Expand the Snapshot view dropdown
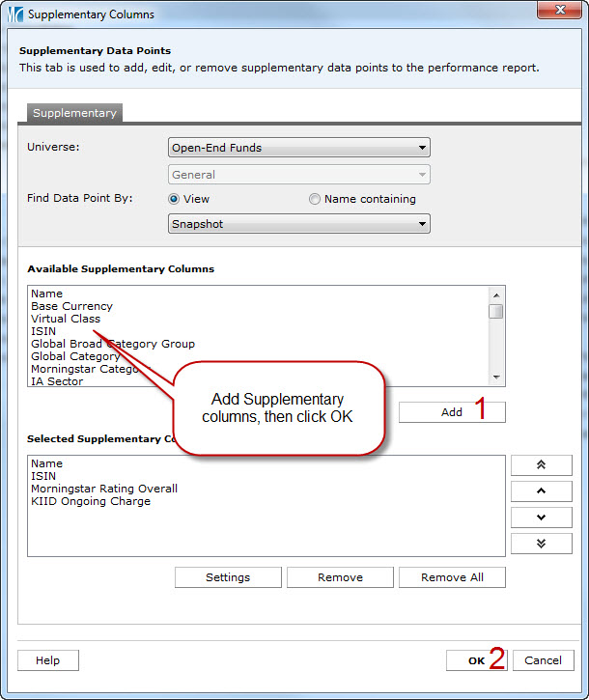Screen dimensions: 589x700 click(299, 224)
